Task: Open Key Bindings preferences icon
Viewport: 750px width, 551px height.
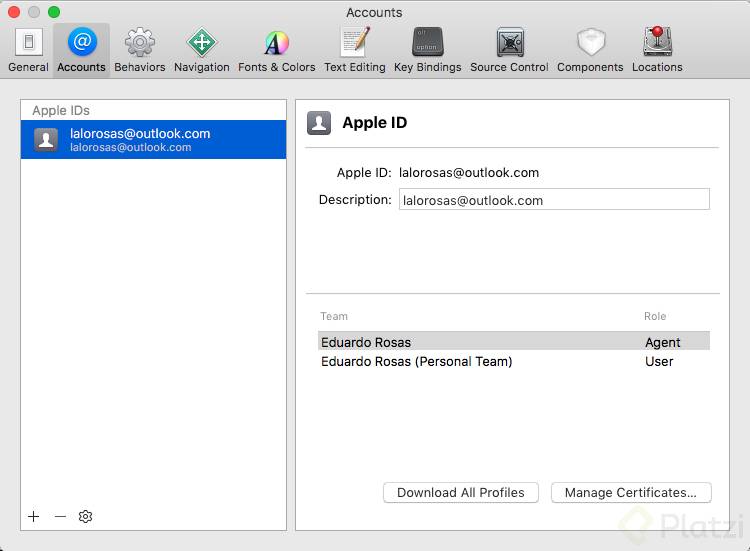Action: coord(428,42)
